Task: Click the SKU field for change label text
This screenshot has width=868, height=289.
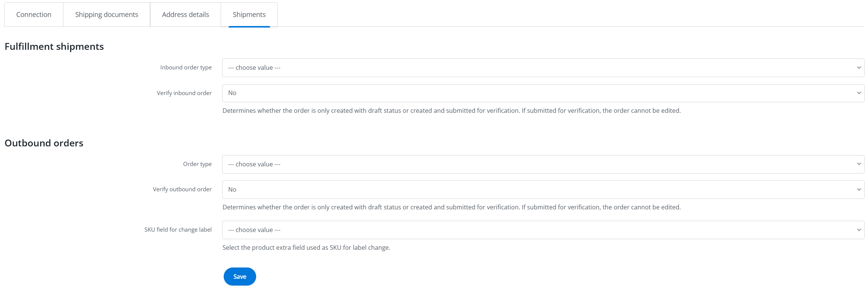Action: pos(178,230)
